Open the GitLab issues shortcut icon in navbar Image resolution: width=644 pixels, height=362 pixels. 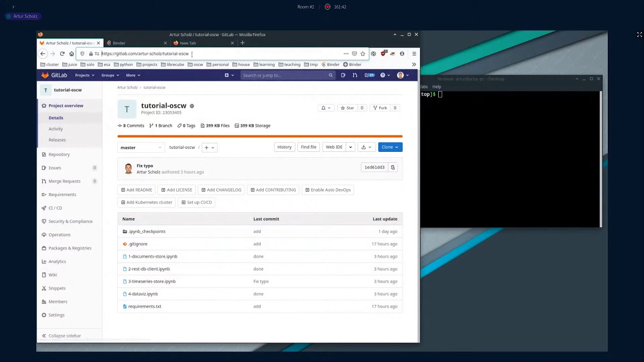point(343,75)
